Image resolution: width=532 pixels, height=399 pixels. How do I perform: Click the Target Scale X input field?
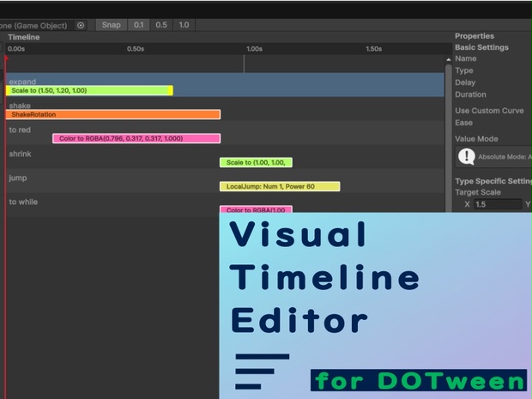[498, 204]
